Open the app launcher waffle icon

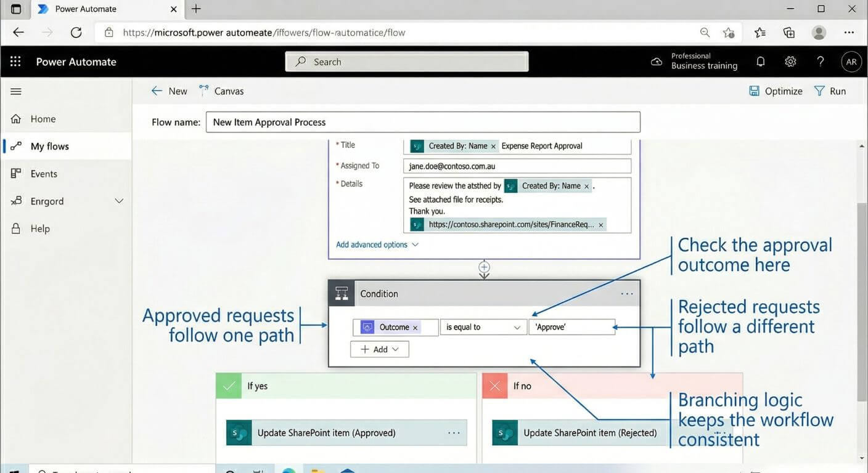coord(15,62)
